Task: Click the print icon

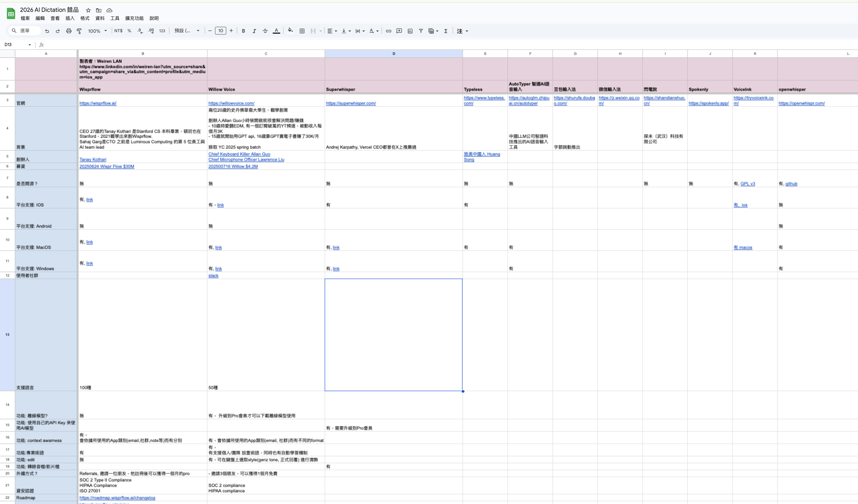Action: tap(69, 31)
